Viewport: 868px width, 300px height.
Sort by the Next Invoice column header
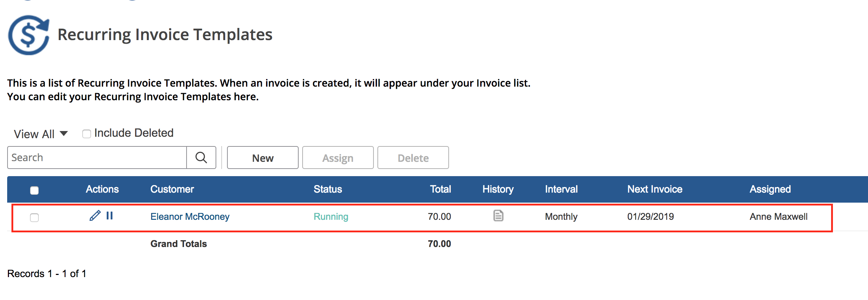click(x=655, y=189)
